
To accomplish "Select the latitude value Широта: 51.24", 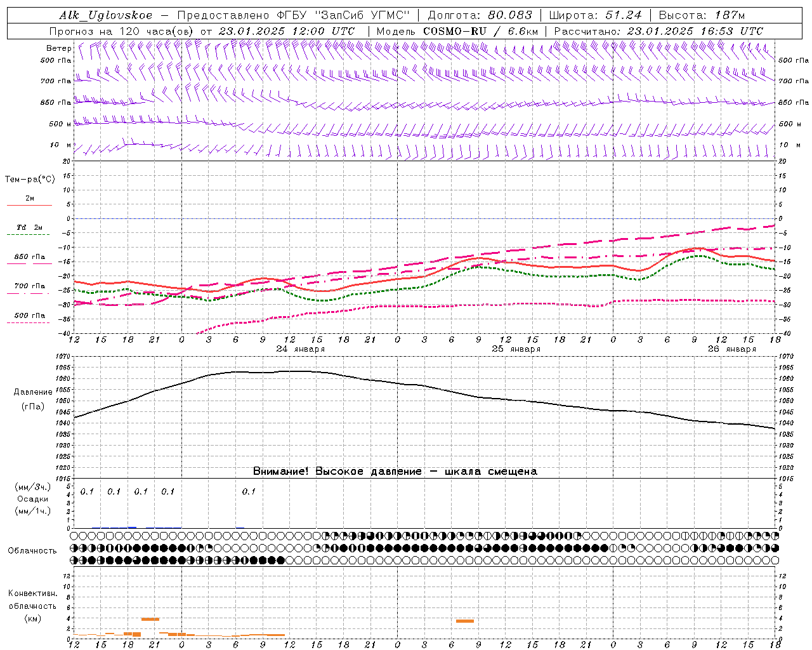I will click(596, 15).
